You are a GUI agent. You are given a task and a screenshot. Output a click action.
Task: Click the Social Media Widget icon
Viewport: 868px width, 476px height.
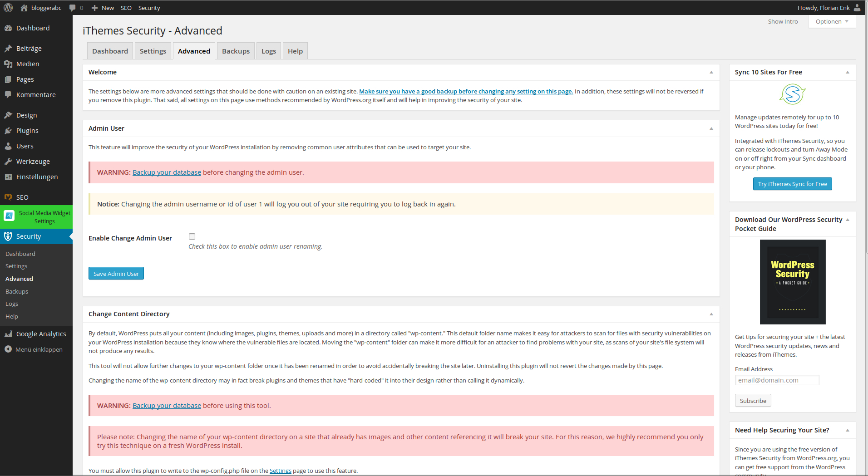pos(9,216)
